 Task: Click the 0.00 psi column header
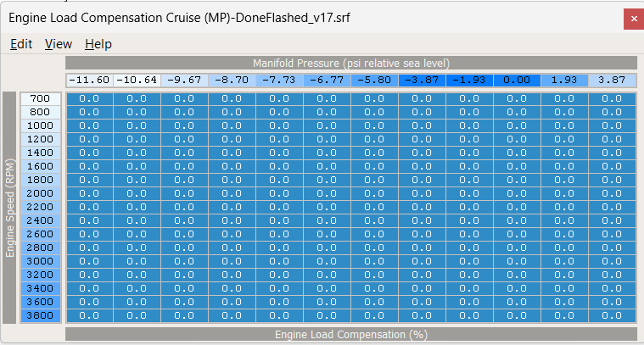tap(517, 80)
